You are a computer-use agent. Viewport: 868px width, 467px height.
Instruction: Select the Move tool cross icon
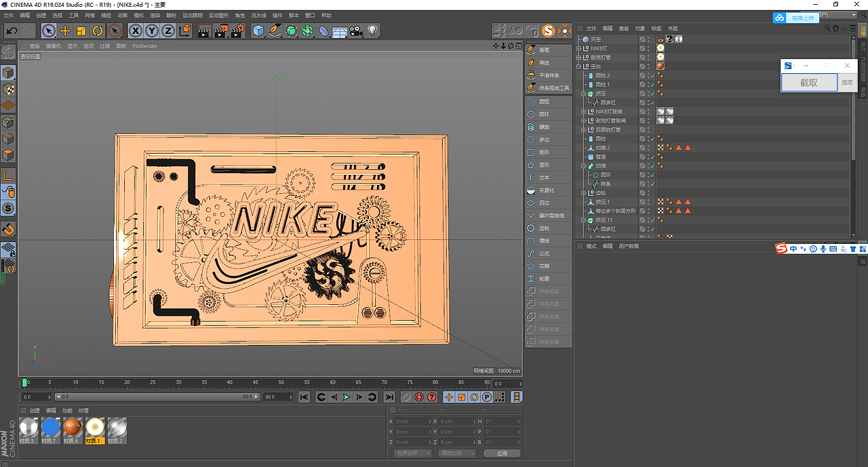pos(65,31)
